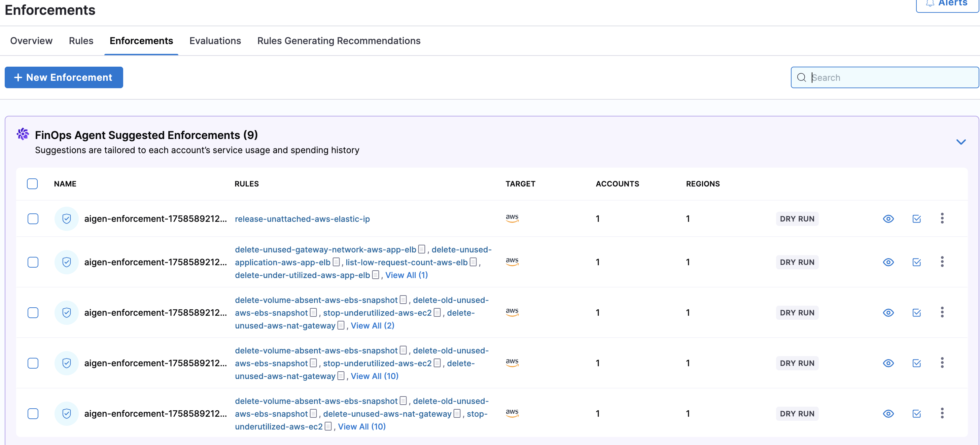The height and width of the screenshot is (445, 980).
Task: Expand rules with View All (1)
Action: tap(406, 275)
